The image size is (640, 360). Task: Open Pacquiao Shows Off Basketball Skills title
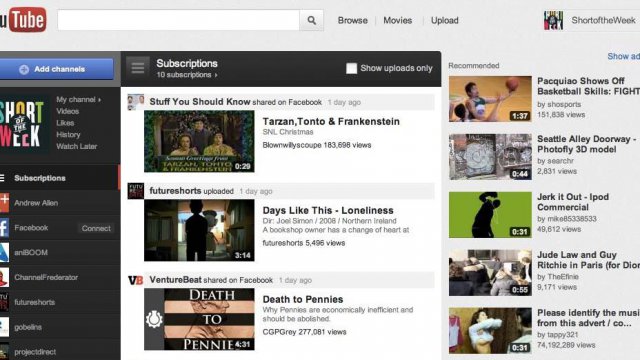pyautogui.click(x=588, y=86)
